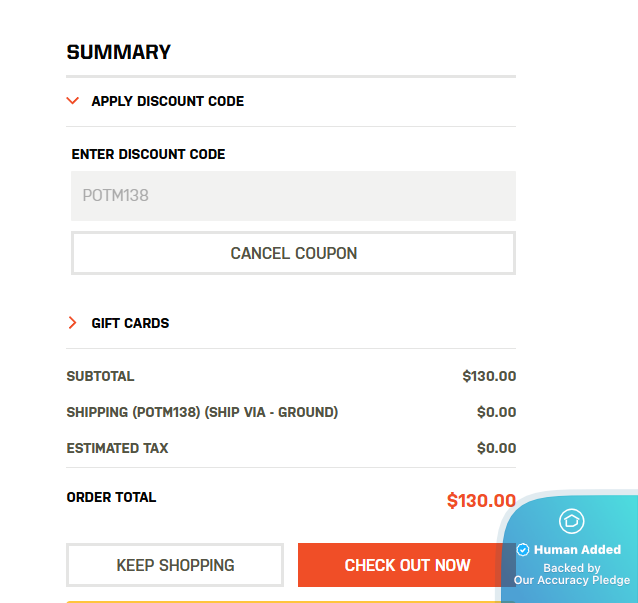Open the Our Accuracy Pledge text
Screen dimensions: 638x603
[572, 580]
